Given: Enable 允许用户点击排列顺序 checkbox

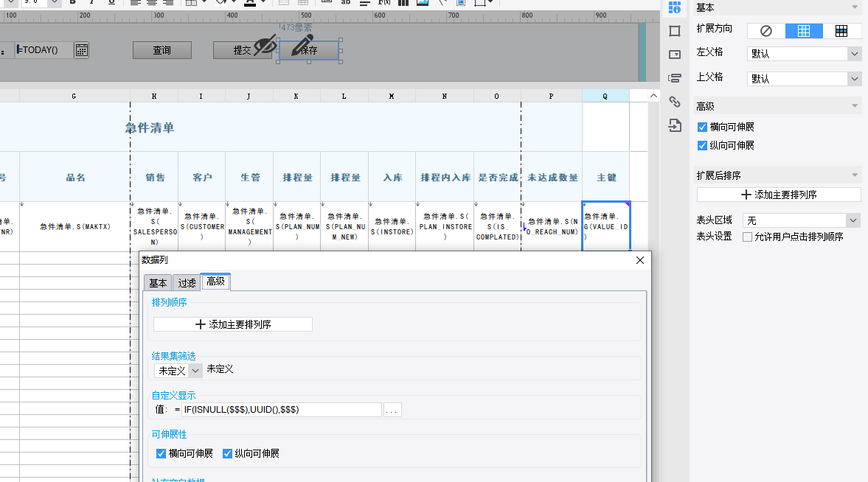Looking at the screenshot, I should (747, 237).
